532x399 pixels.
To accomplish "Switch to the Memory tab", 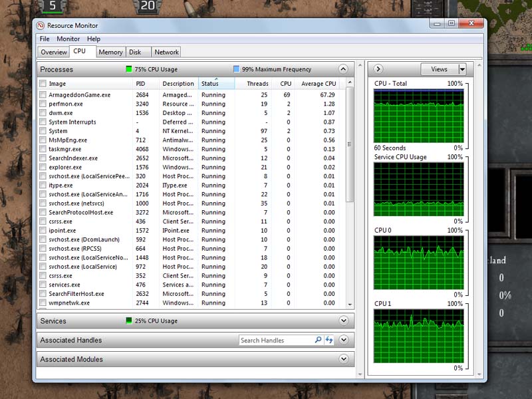I will tap(110, 53).
